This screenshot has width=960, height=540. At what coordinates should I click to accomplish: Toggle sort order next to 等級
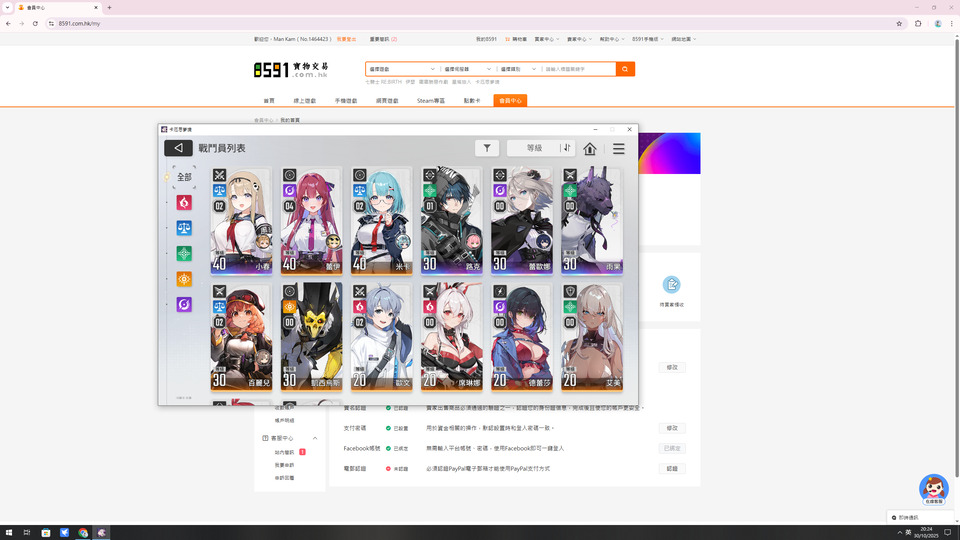[566, 148]
